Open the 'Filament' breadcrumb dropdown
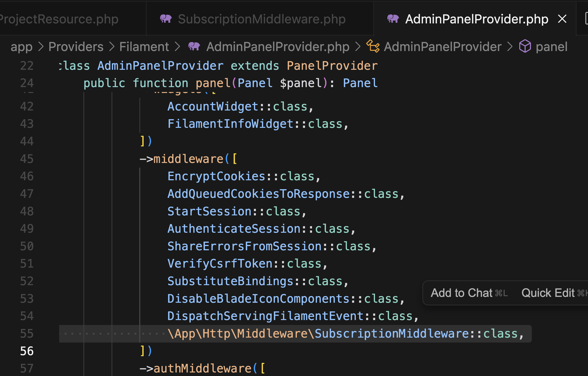 click(x=144, y=47)
